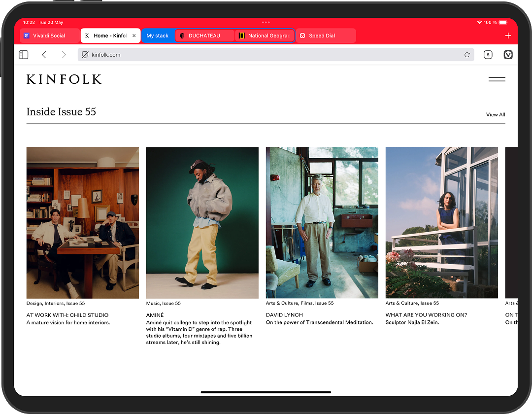
Task: Open Kinfolk's hamburger menu
Action: 497,79
